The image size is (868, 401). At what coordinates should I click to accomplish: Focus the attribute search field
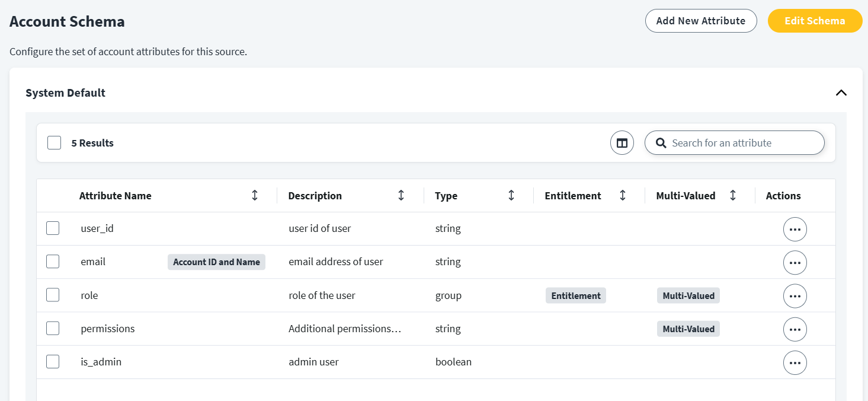pos(735,143)
